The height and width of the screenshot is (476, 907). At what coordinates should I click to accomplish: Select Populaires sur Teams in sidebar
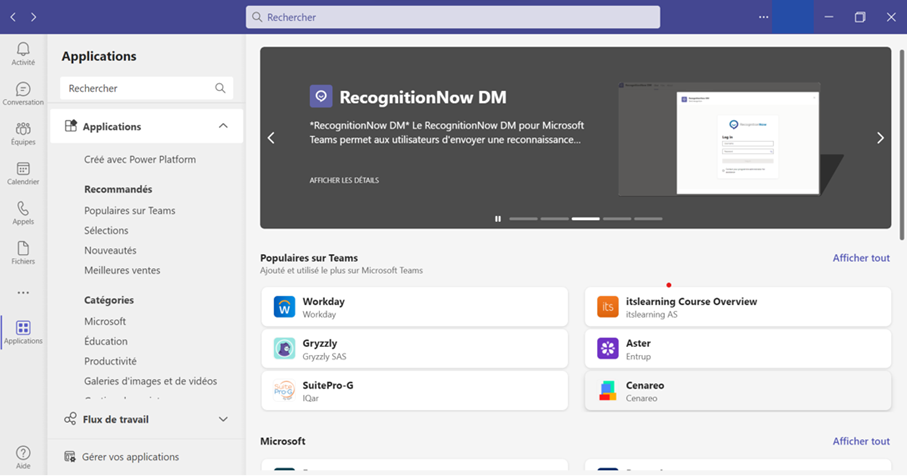(130, 211)
